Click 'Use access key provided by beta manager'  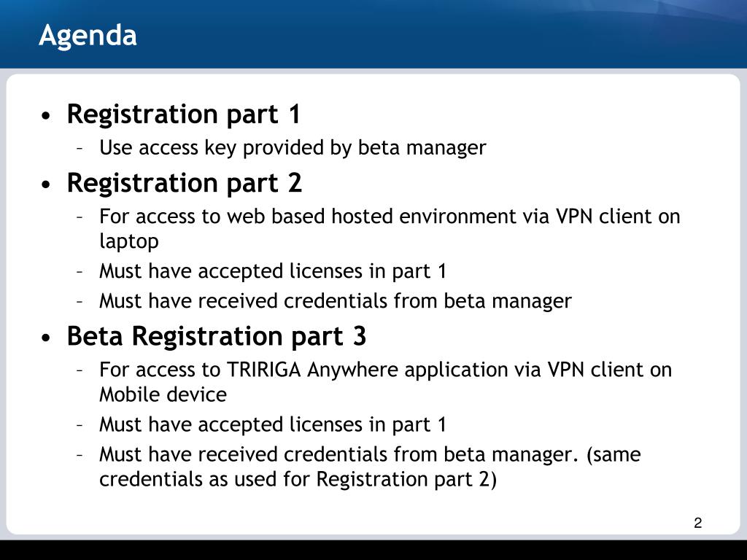coord(293,147)
